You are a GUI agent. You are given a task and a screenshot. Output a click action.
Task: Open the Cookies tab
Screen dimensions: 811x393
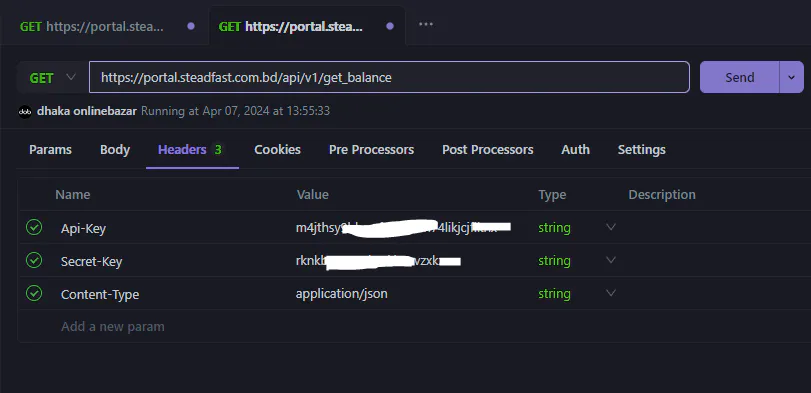pos(277,150)
